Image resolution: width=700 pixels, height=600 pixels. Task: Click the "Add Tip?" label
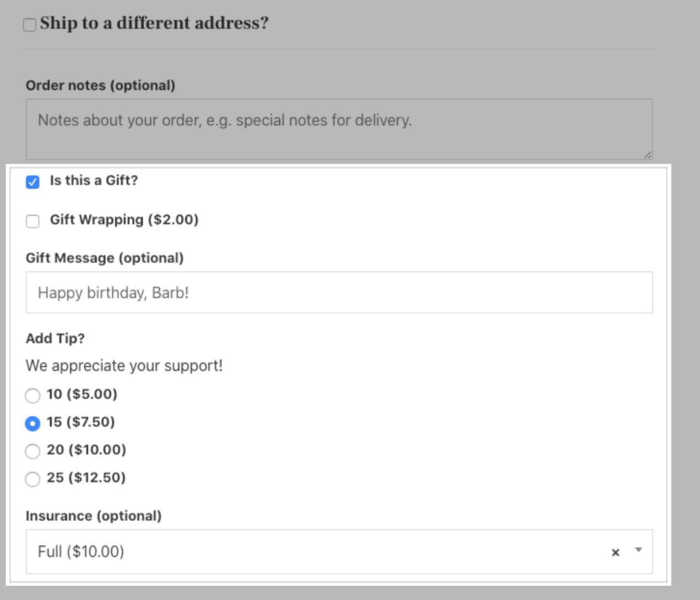(55, 339)
